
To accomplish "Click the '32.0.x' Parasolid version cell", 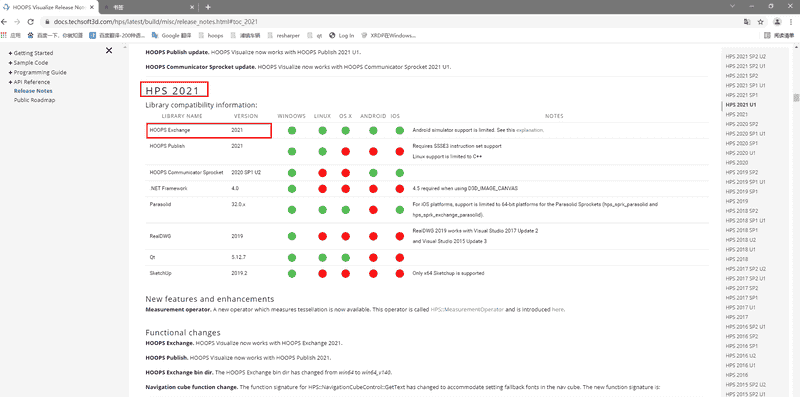I will tap(238, 204).
